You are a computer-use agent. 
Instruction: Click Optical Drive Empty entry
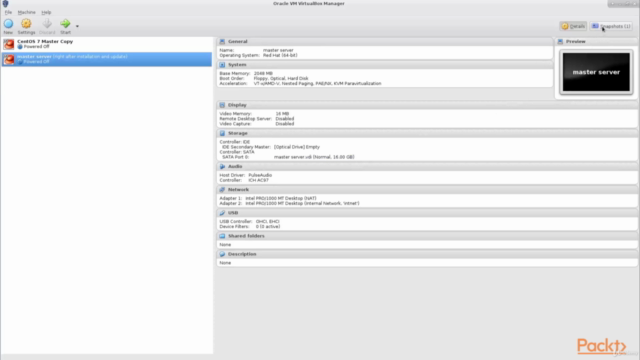(297, 147)
